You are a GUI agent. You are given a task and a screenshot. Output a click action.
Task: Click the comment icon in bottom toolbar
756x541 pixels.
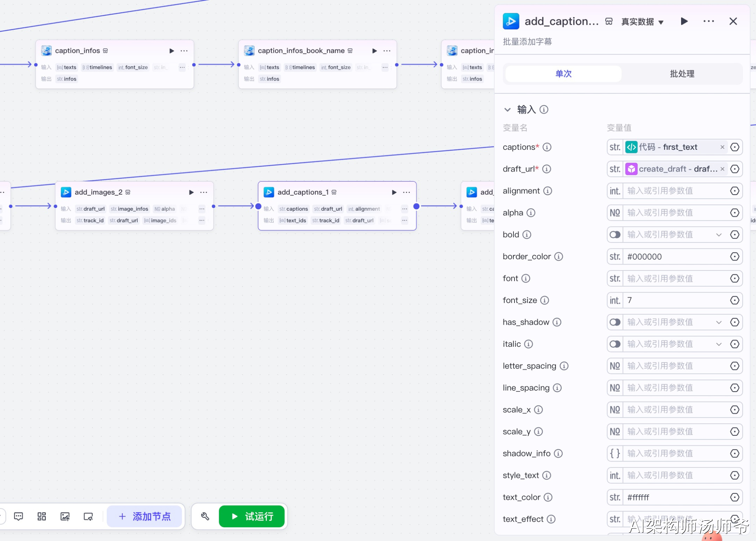(x=19, y=517)
